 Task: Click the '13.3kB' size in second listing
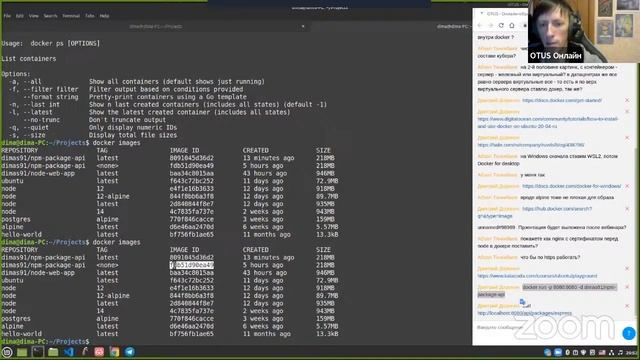point(327,334)
